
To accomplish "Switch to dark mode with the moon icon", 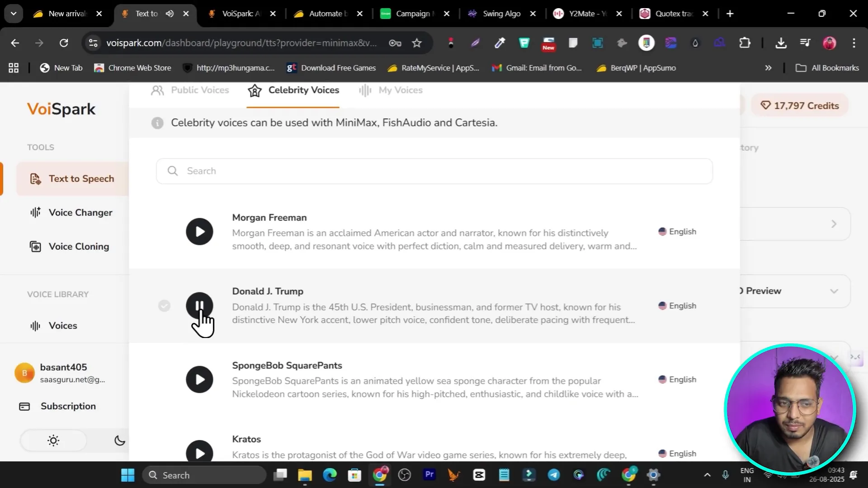I will [119, 441].
